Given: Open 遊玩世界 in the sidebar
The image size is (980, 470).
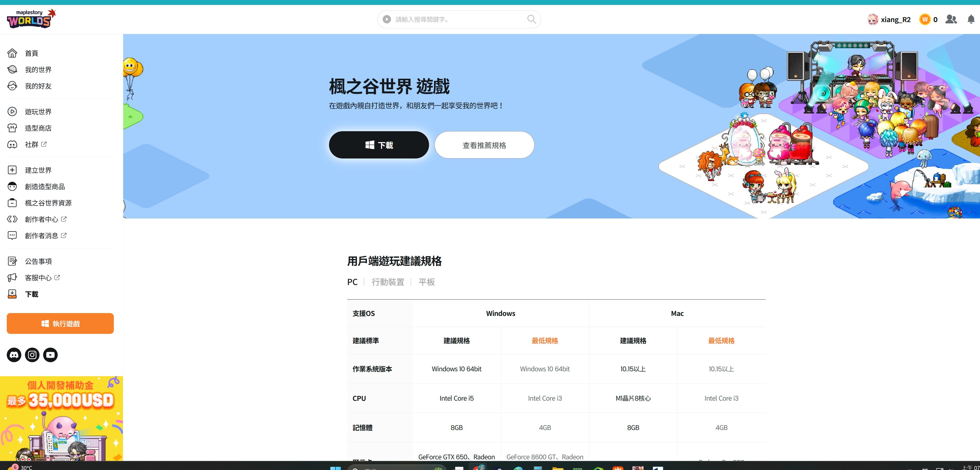Looking at the screenshot, I should (38, 112).
